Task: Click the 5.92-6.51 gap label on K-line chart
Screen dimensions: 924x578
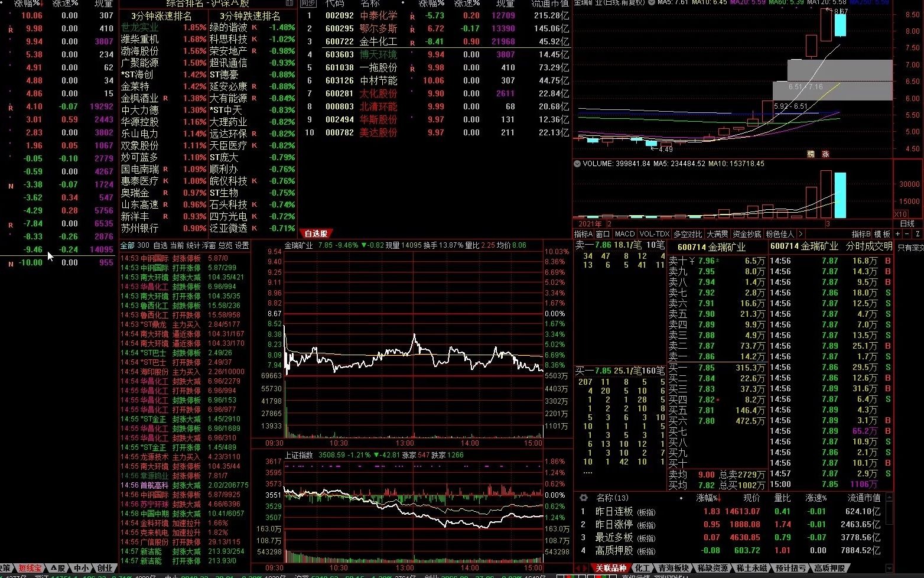Action: tap(790, 106)
